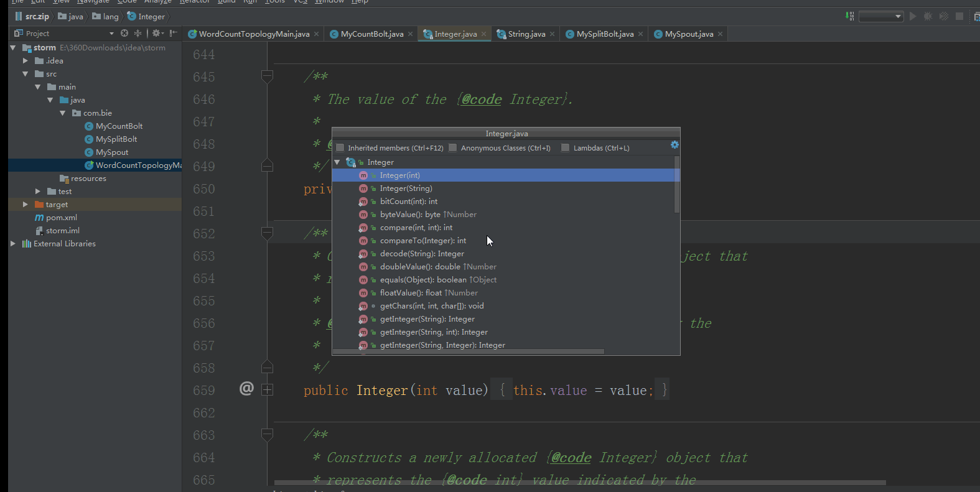Enable Inherited members checkbox
This screenshot has width=980, height=492.
click(340, 148)
